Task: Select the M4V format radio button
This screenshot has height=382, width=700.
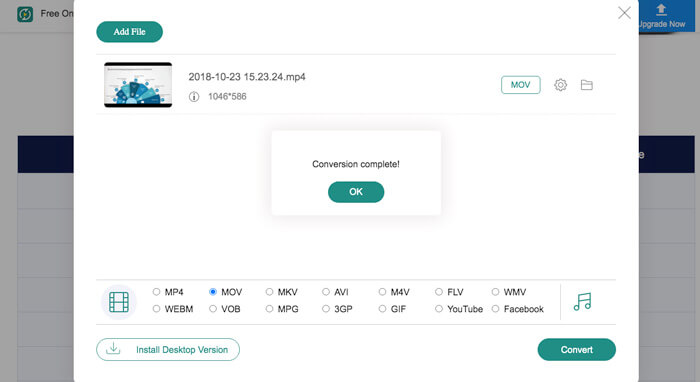Action: (x=382, y=292)
